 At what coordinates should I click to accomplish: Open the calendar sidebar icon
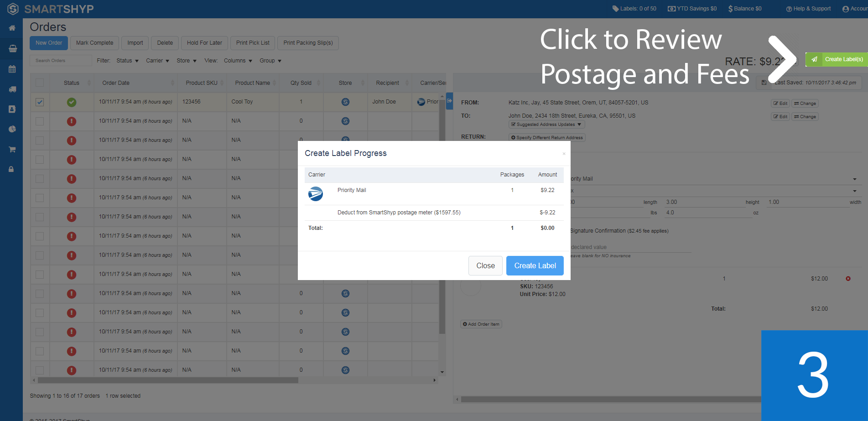pyautogui.click(x=12, y=69)
